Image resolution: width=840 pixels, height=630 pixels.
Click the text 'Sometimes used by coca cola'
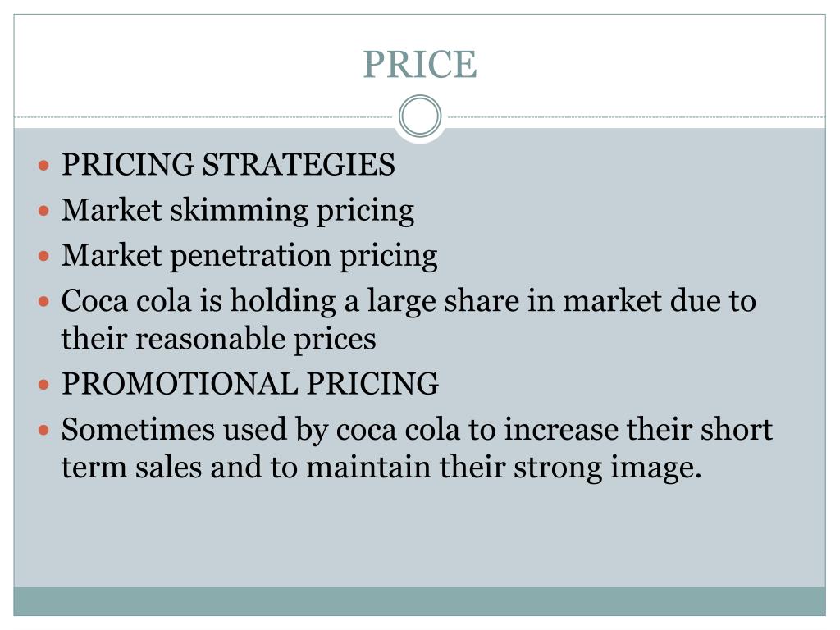(261, 430)
